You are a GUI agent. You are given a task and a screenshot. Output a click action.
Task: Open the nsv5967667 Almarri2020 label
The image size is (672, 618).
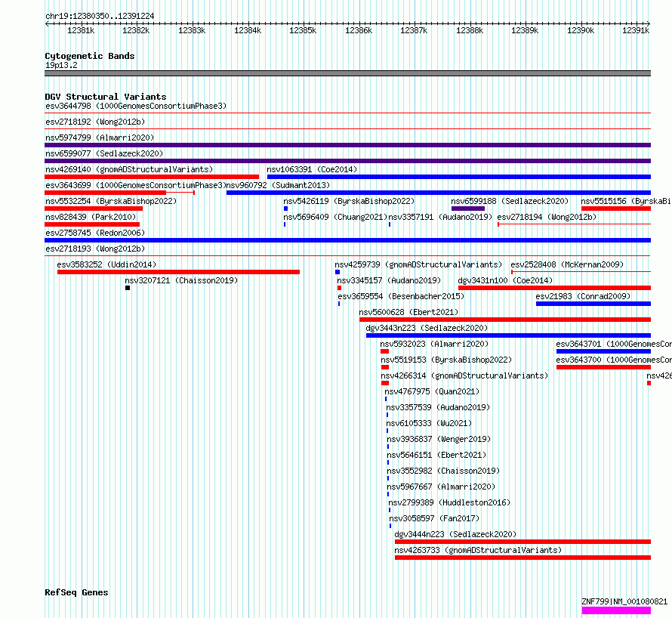pos(441,487)
